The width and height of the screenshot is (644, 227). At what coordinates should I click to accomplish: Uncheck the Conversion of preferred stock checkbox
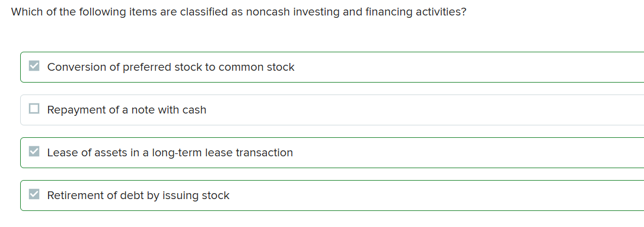(x=34, y=66)
